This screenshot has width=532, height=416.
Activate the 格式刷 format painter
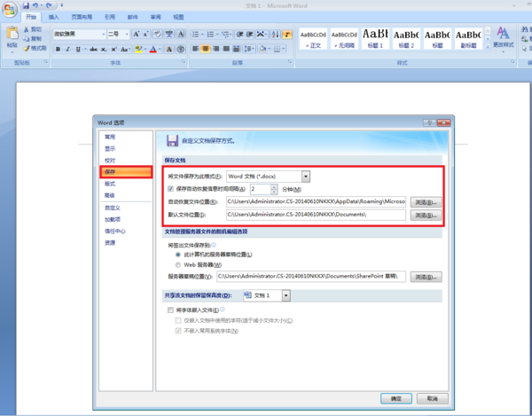pyautogui.click(x=35, y=48)
